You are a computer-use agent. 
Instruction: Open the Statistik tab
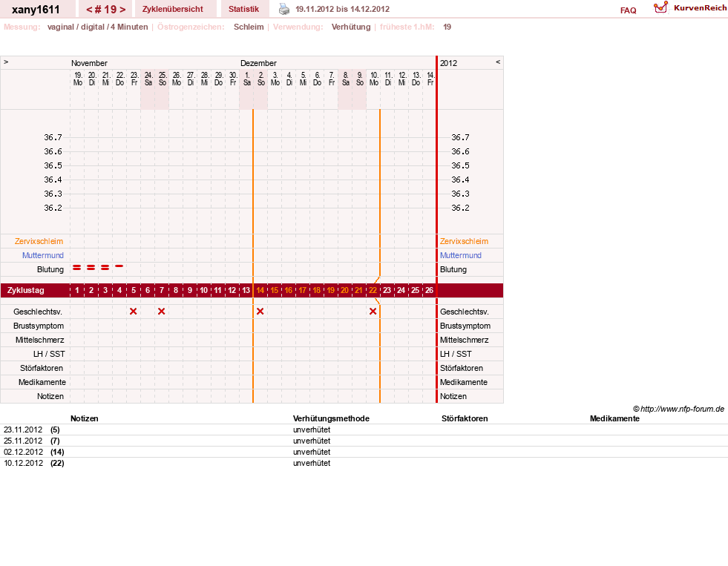[243, 9]
